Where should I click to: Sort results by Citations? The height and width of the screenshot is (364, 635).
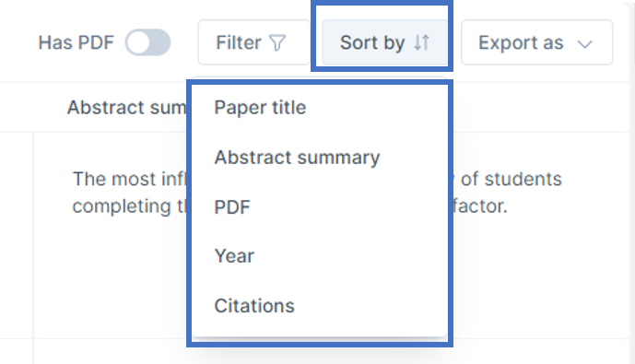[x=254, y=306]
